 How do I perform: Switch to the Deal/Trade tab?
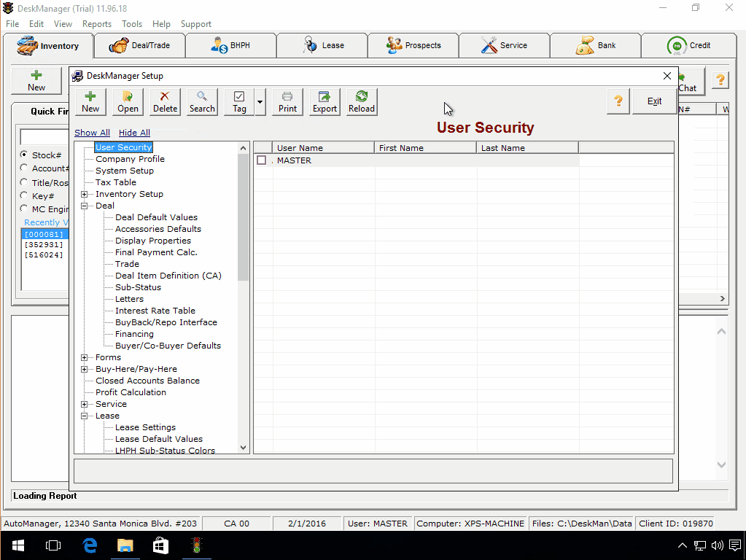140,46
